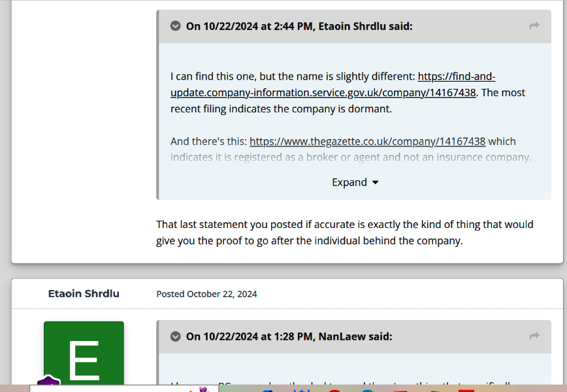Expand the truncated quote
567x392 pixels.
click(349, 182)
